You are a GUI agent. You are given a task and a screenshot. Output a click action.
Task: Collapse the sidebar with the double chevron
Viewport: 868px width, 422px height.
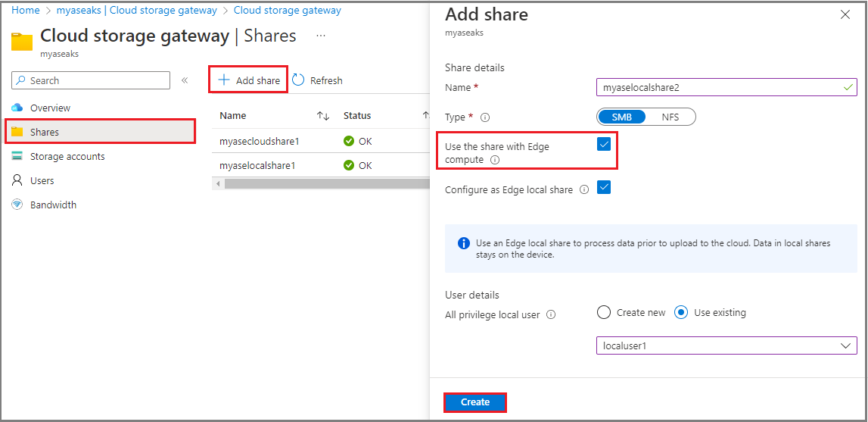click(185, 80)
